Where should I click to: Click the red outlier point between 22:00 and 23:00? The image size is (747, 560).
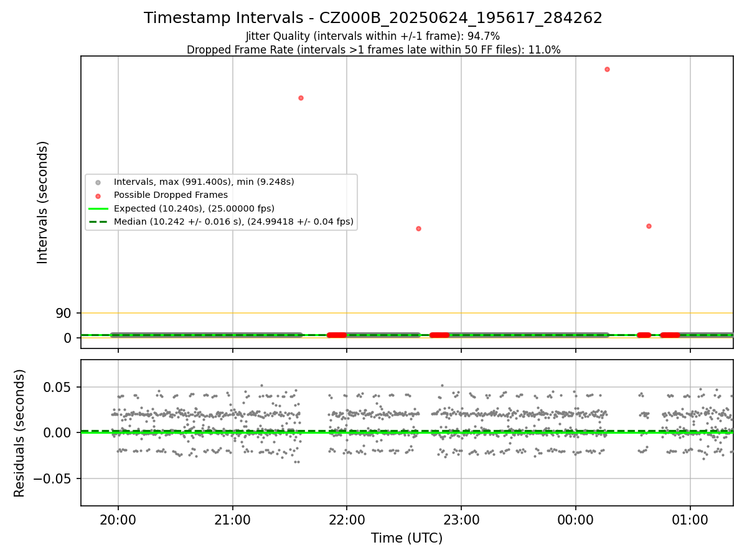click(x=418, y=228)
